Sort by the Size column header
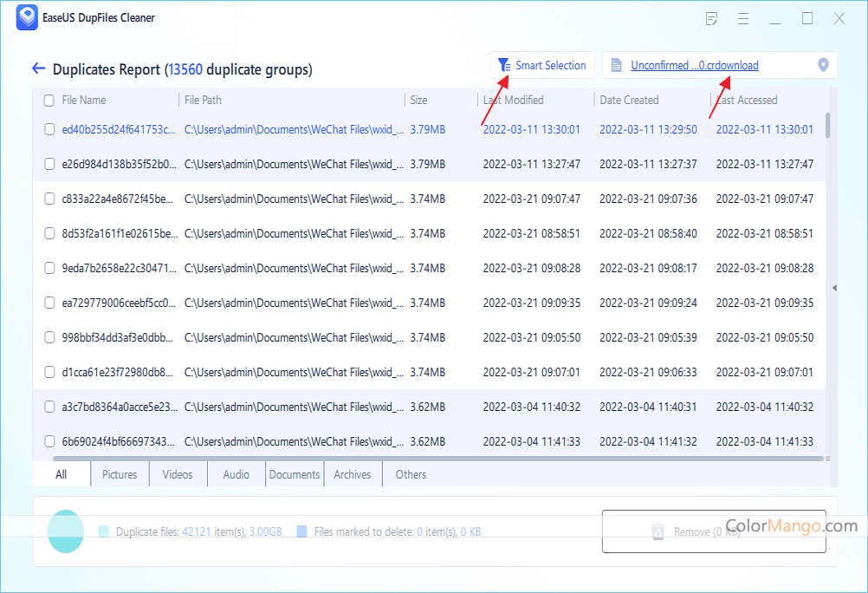Image resolution: width=868 pixels, height=593 pixels. pyautogui.click(x=419, y=101)
